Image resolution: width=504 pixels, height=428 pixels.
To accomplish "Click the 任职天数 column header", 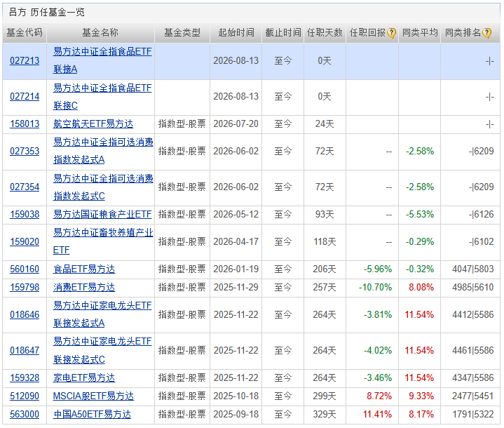I will [325, 32].
